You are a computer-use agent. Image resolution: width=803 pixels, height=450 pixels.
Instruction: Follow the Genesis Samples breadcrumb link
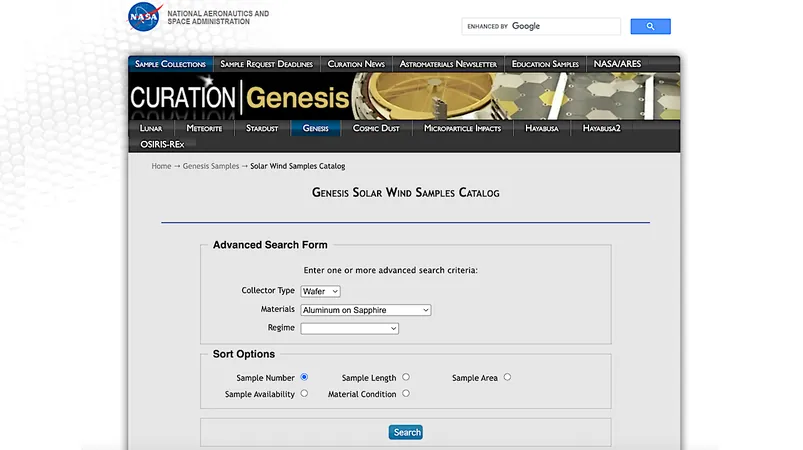pyautogui.click(x=211, y=166)
